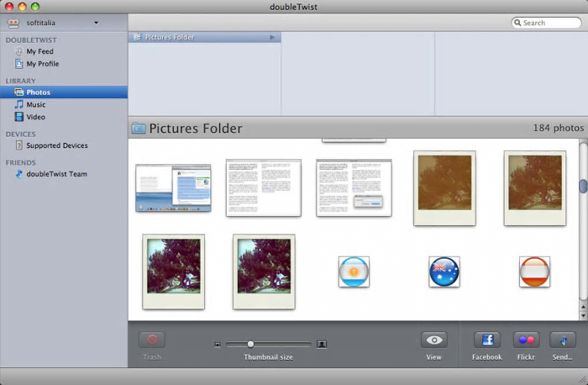Click the scrollbar down arrow
The width and height of the screenshot is (588, 385).
[583, 316]
